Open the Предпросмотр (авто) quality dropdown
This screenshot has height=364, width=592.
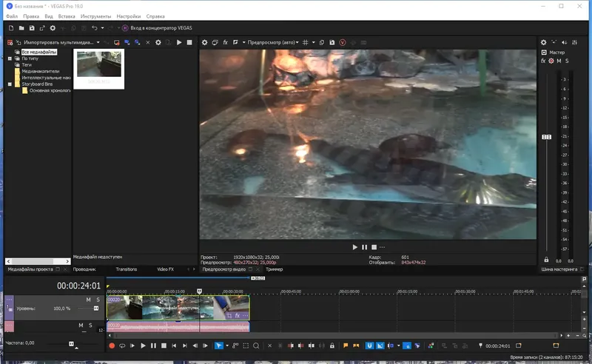click(273, 42)
